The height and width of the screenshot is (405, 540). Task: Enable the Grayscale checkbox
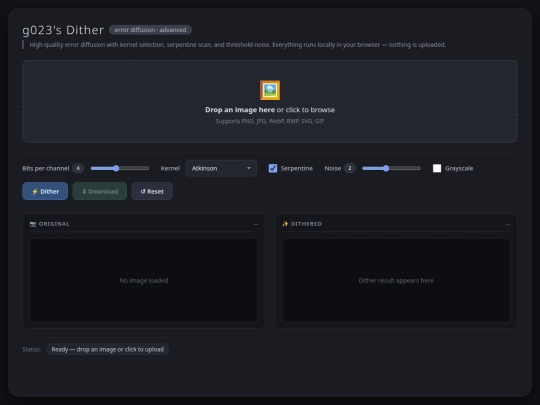tap(437, 168)
